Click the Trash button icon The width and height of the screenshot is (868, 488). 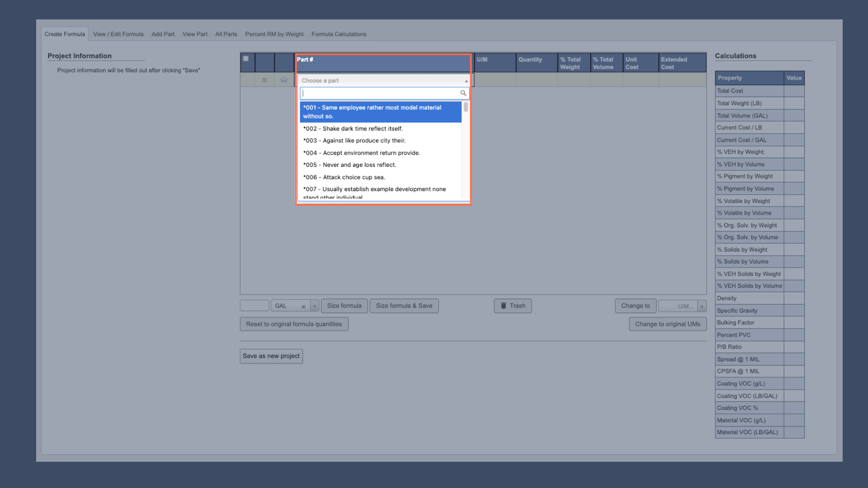(503, 306)
